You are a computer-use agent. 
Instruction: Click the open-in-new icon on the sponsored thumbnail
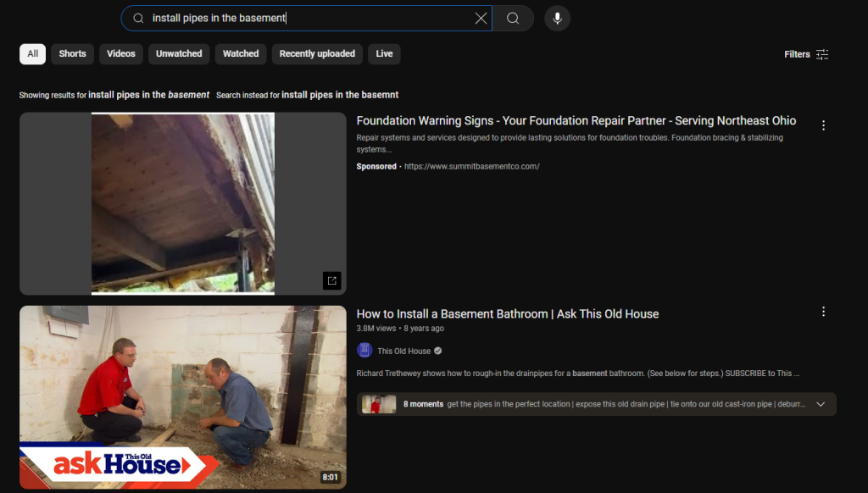pyautogui.click(x=331, y=280)
